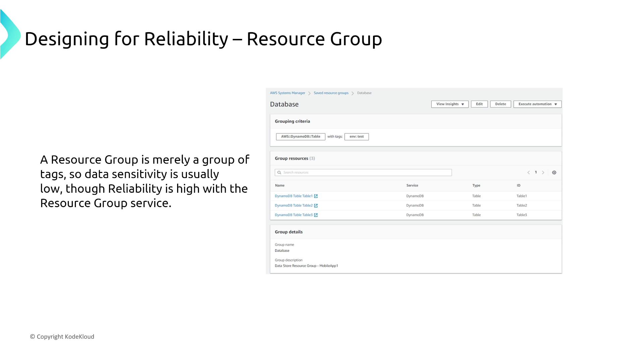This screenshot has height=362, width=644.
Task: Navigate to AWS Systems Manager breadcrumb
Action: [287, 93]
